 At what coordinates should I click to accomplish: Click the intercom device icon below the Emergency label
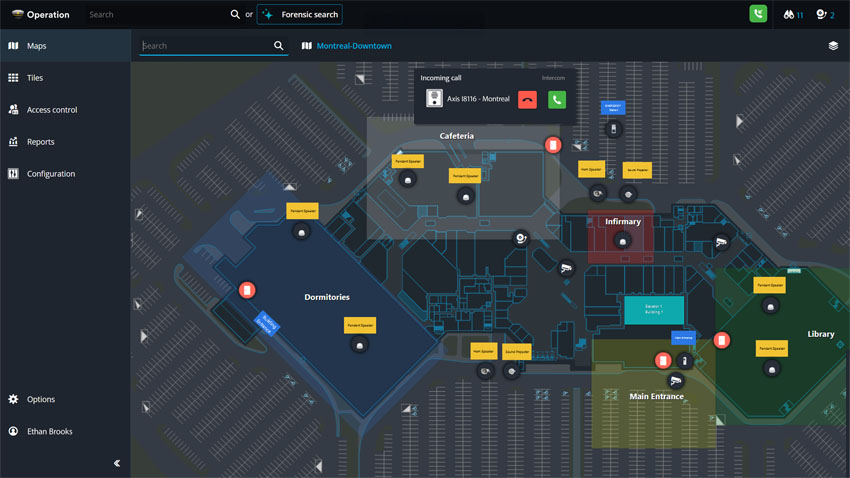(x=614, y=129)
